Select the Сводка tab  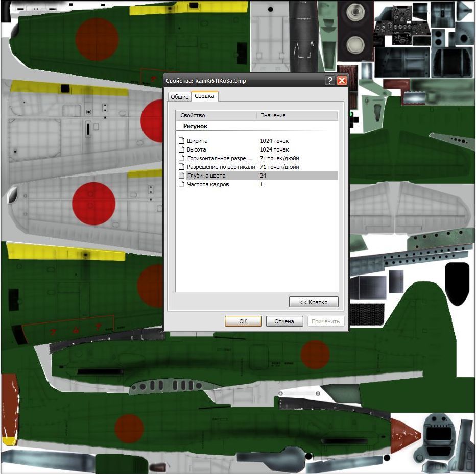204,96
